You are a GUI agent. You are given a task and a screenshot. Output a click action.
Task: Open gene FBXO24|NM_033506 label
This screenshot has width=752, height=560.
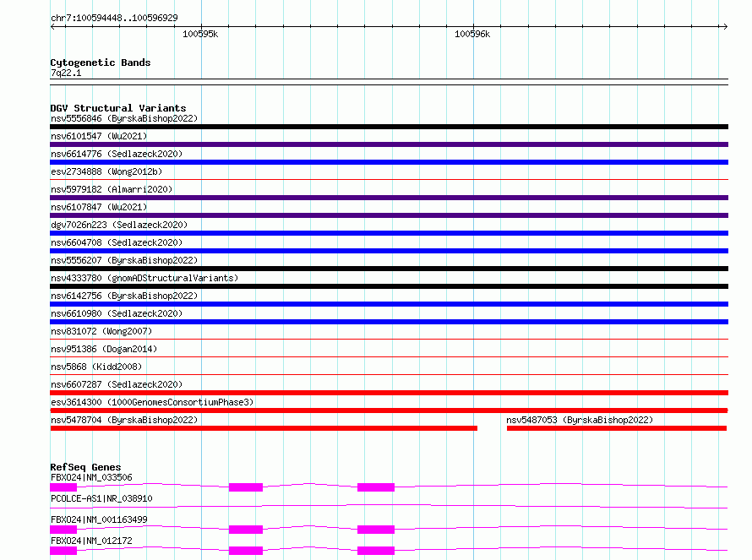click(x=91, y=477)
